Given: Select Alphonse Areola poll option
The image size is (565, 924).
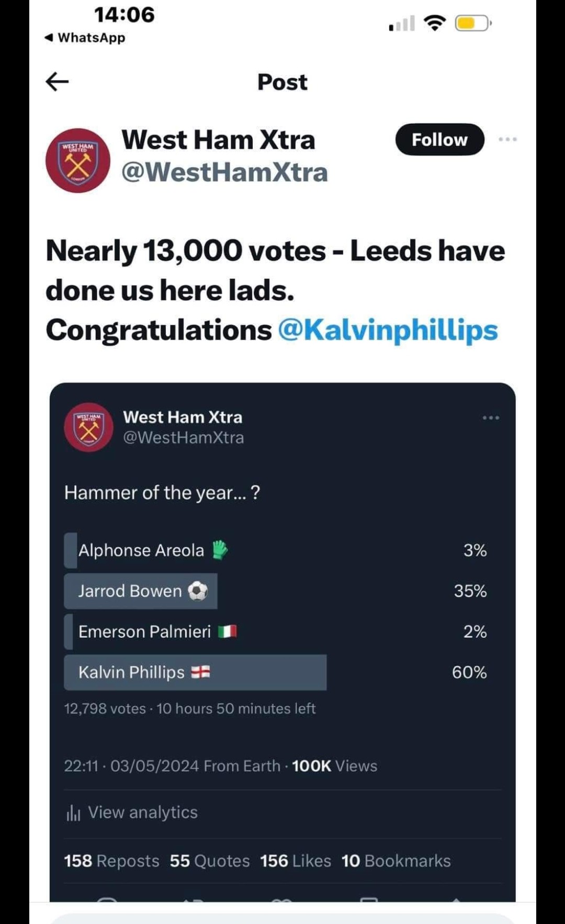Looking at the screenshot, I should (275, 550).
